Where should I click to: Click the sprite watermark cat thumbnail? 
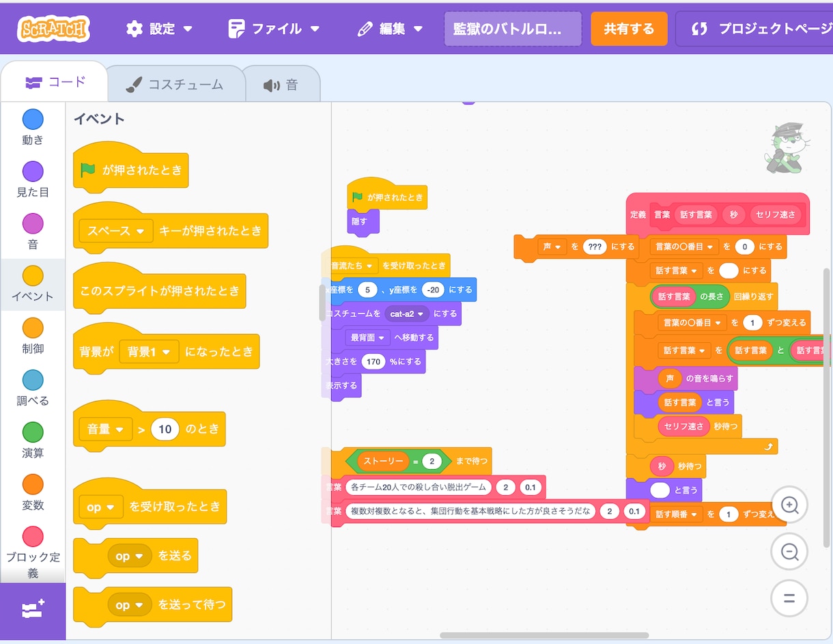[x=787, y=148]
